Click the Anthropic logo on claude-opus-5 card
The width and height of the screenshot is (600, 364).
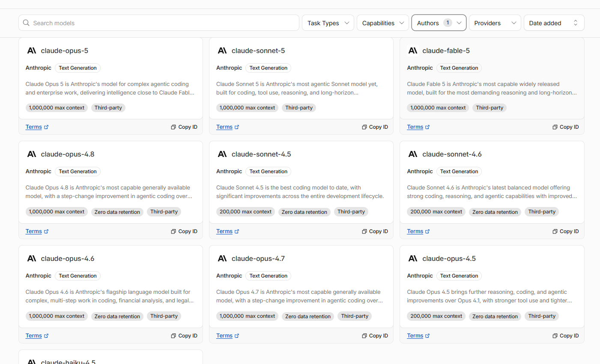tap(32, 50)
